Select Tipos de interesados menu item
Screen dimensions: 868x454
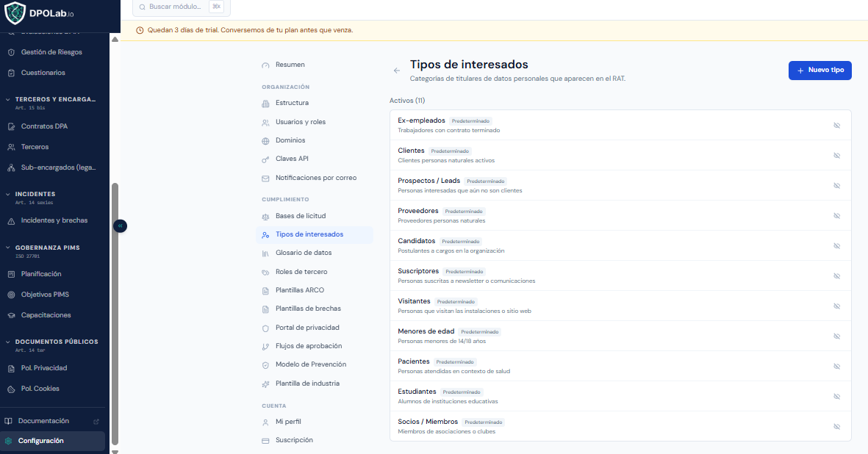(315, 234)
